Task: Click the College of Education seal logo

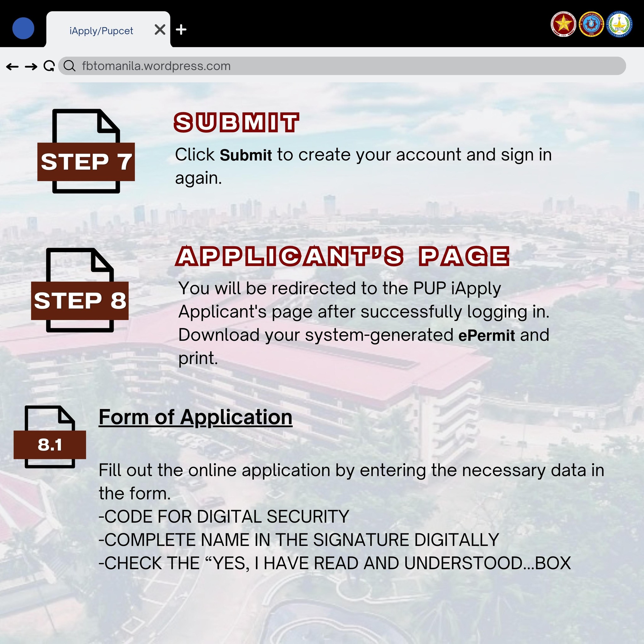Action: [x=591, y=24]
